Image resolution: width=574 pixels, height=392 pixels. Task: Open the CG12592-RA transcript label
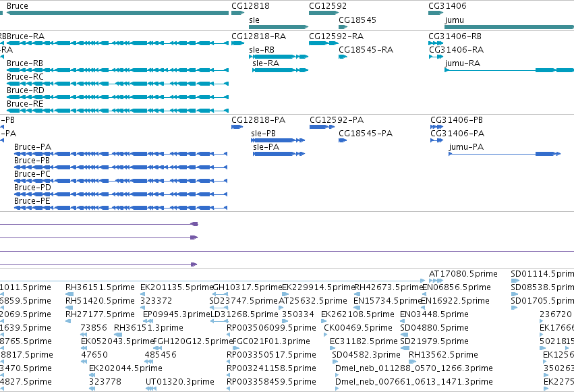click(x=336, y=36)
